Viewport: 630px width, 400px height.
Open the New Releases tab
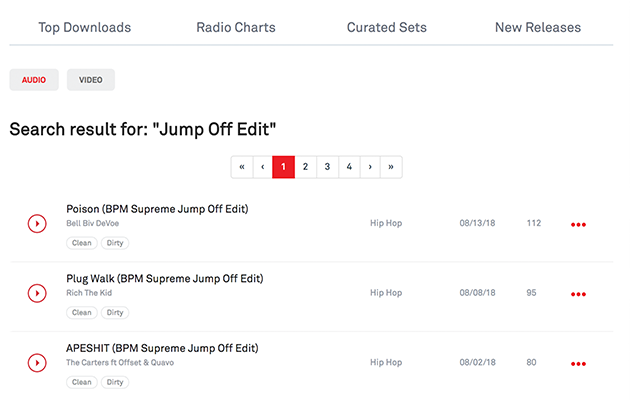538,28
